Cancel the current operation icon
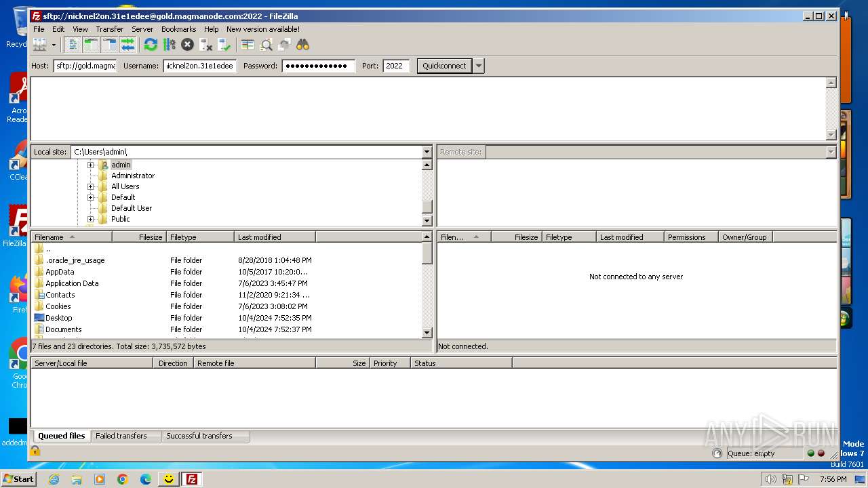Viewport: 868px width, 488px height. (x=187, y=45)
